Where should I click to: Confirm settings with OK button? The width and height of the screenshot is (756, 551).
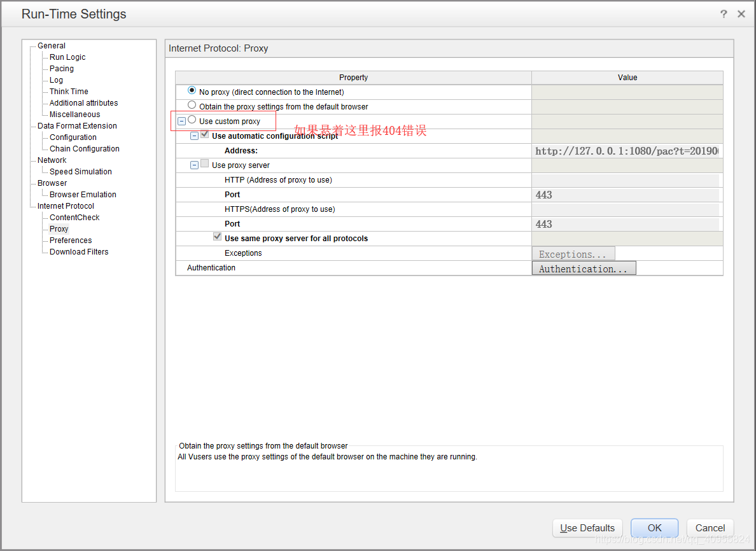point(654,528)
